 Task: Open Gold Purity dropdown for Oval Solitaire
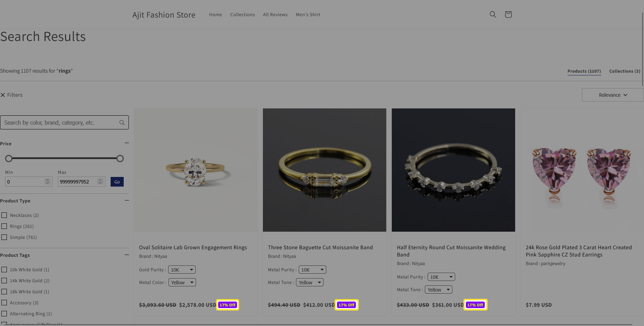[182, 270]
